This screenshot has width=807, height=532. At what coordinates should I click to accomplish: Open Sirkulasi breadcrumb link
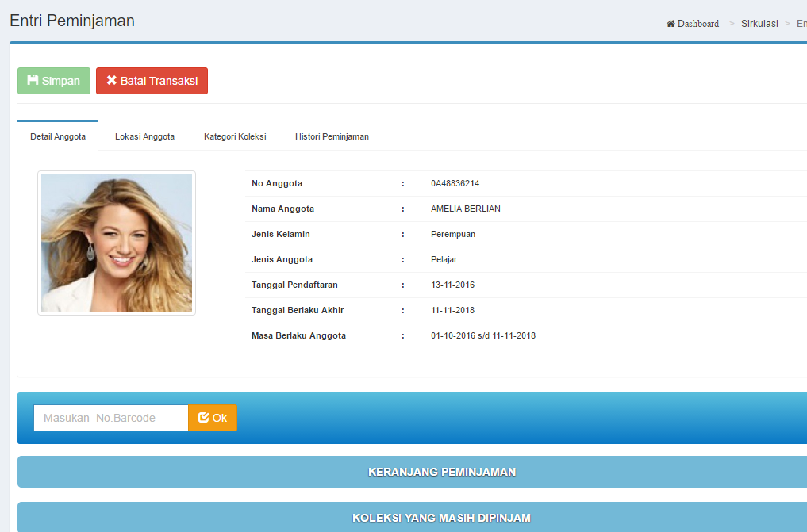[x=759, y=24]
